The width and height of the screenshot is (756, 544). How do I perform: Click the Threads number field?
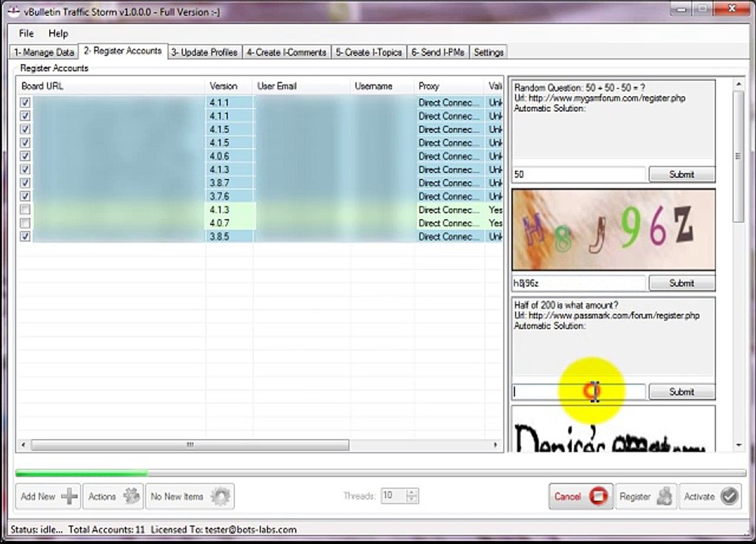pos(394,496)
